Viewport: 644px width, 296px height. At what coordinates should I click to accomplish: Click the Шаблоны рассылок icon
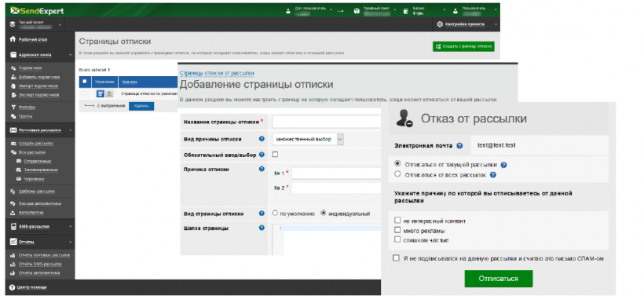(13, 192)
